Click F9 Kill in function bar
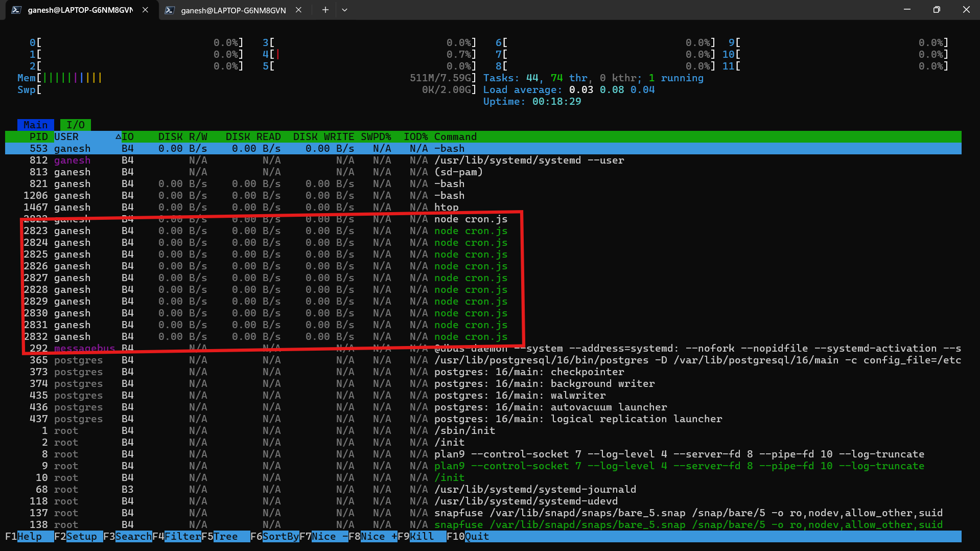980x551 pixels. click(x=422, y=536)
